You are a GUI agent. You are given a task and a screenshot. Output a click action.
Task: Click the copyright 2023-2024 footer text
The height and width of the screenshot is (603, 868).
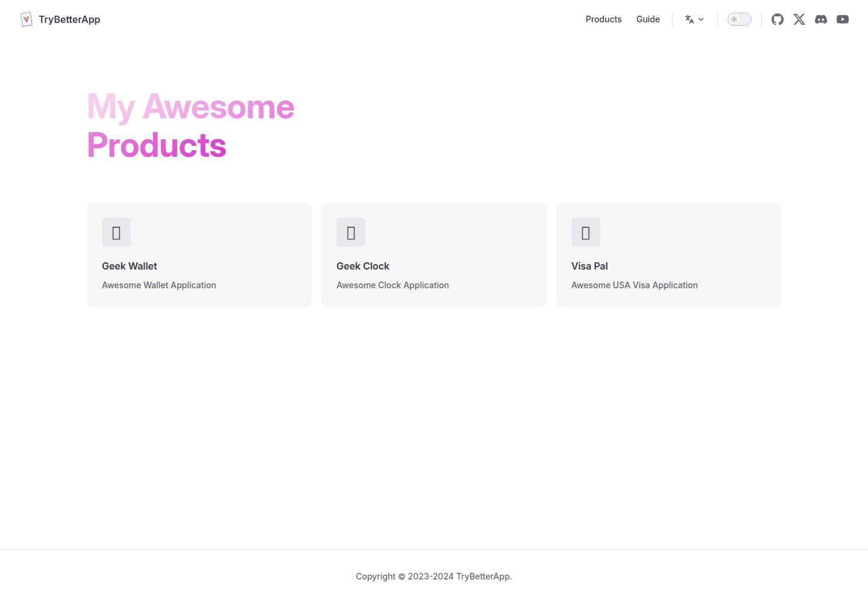434,576
